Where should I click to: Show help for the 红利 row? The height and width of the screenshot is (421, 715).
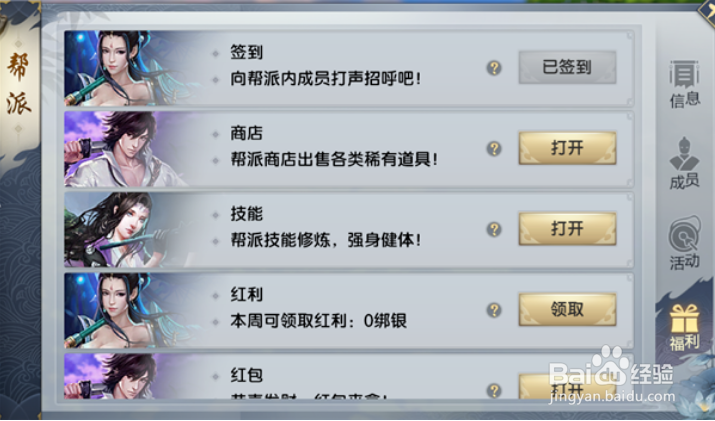(x=494, y=310)
